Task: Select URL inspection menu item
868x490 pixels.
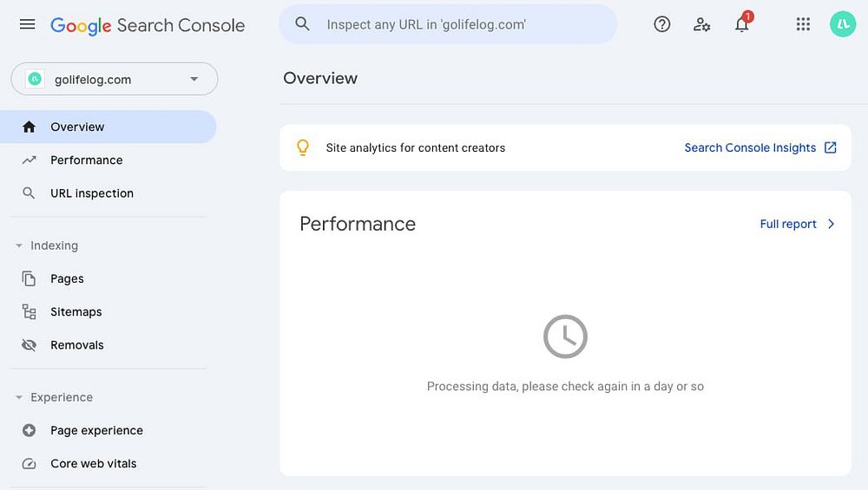Action: pos(91,193)
